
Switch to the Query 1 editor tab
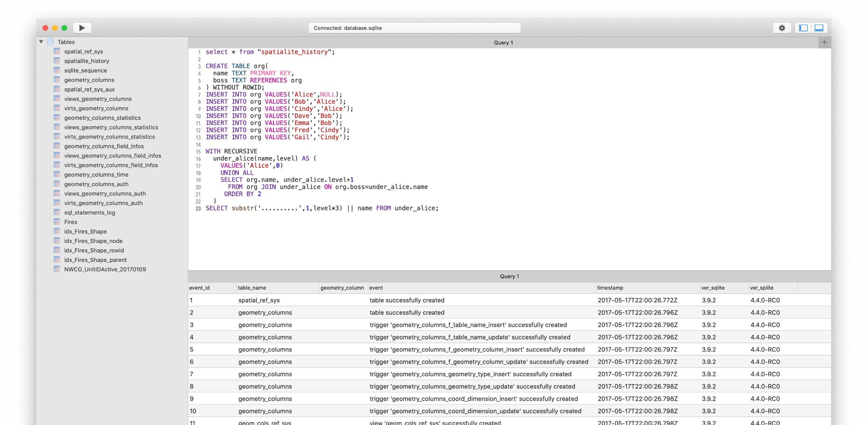point(503,42)
